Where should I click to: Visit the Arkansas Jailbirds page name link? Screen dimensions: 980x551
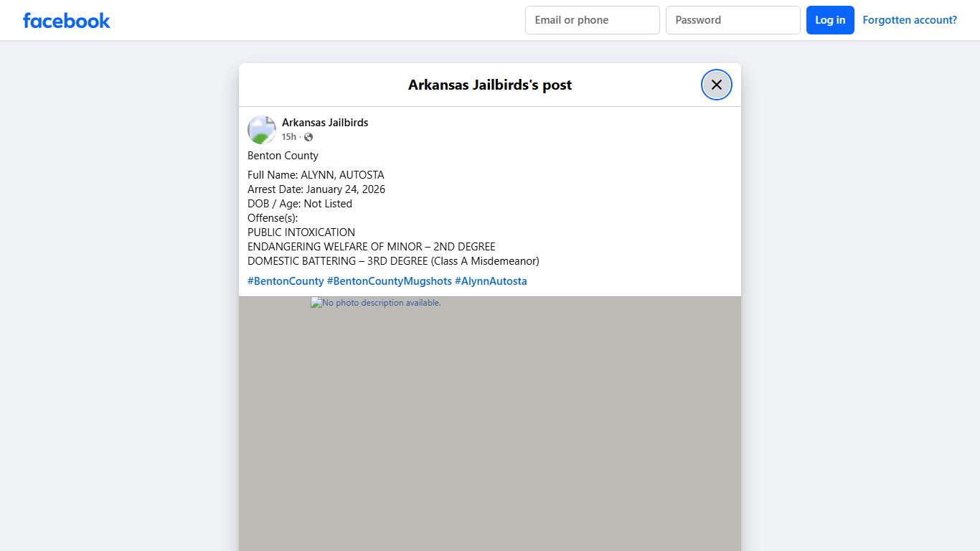(324, 123)
